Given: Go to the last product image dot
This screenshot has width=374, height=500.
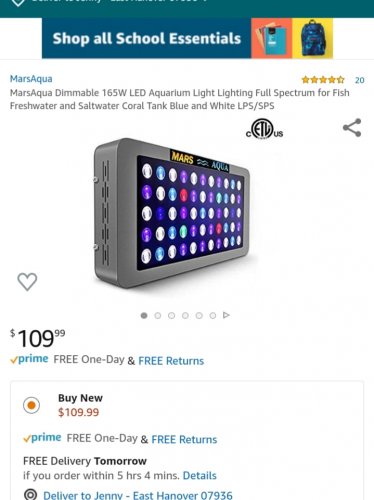Looking at the screenshot, I should (x=213, y=315).
